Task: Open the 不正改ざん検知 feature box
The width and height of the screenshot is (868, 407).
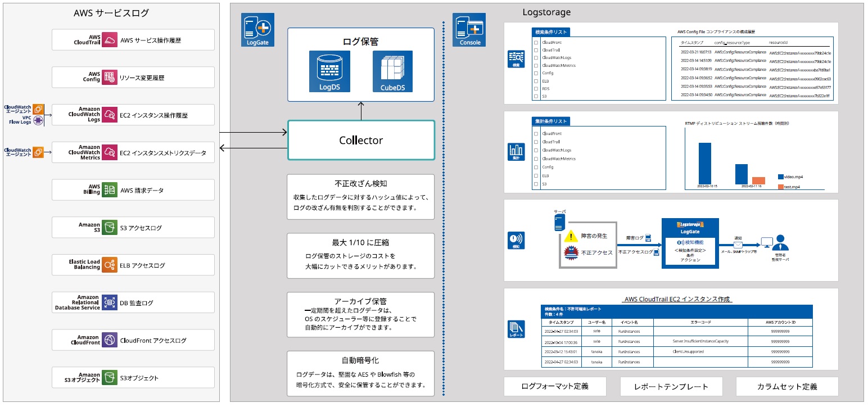Action: [x=361, y=197]
